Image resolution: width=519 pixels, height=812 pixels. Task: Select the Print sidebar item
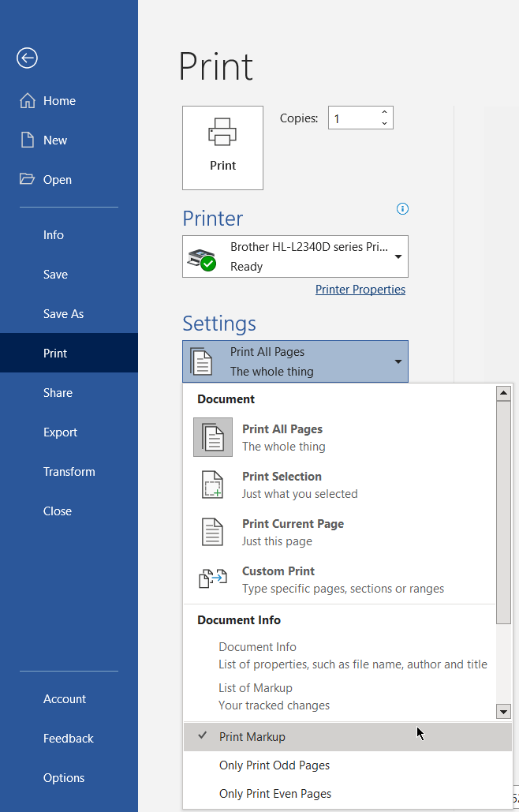click(69, 353)
